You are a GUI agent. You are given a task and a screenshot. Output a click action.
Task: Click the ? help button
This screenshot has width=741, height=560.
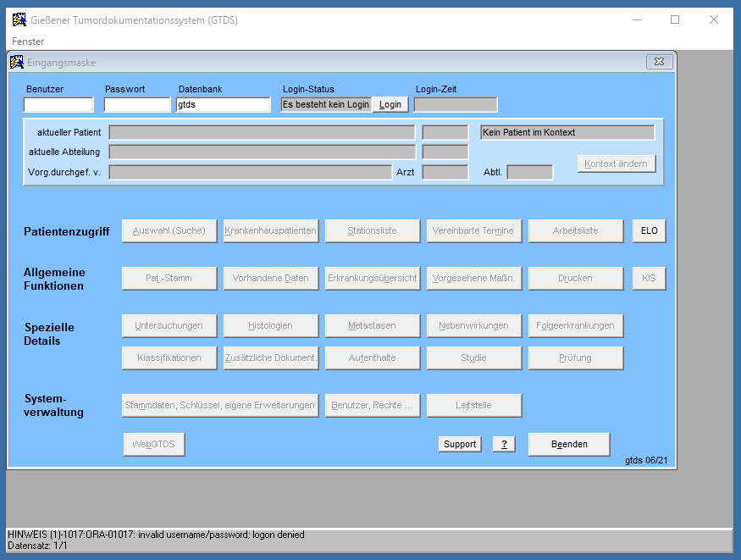click(x=504, y=444)
